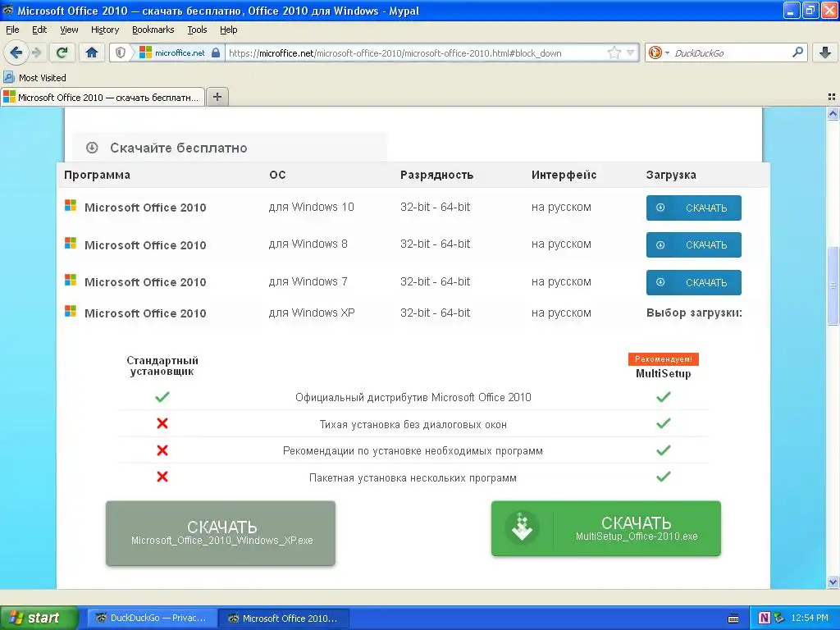Open the Help menu
This screenshot has height=630, width=840.
[228, 30]
